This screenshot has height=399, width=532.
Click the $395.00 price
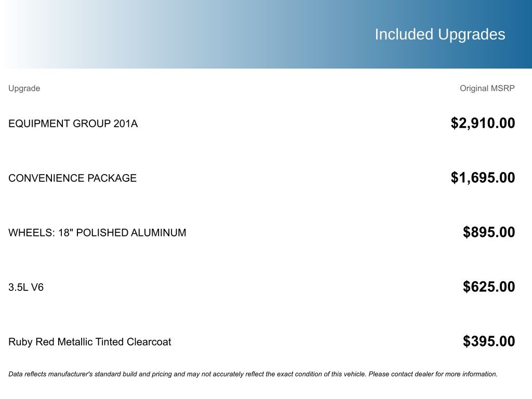point(489,341)
